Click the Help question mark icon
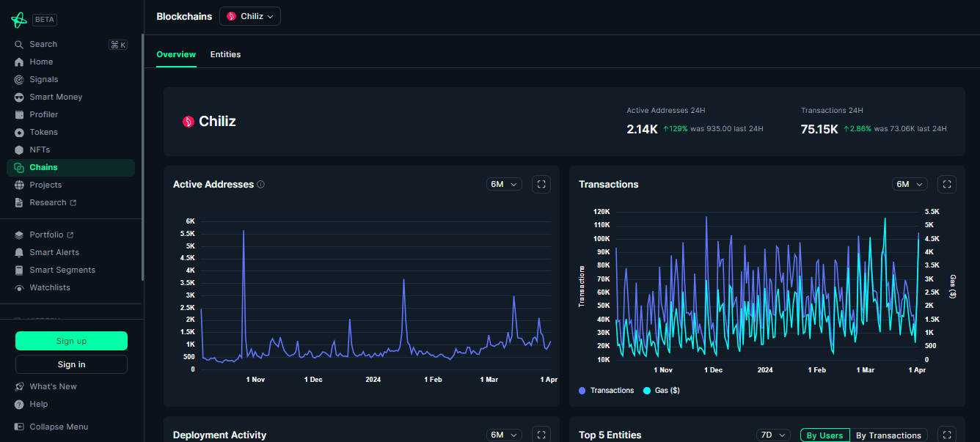980x442 pixels. (19, 405)
